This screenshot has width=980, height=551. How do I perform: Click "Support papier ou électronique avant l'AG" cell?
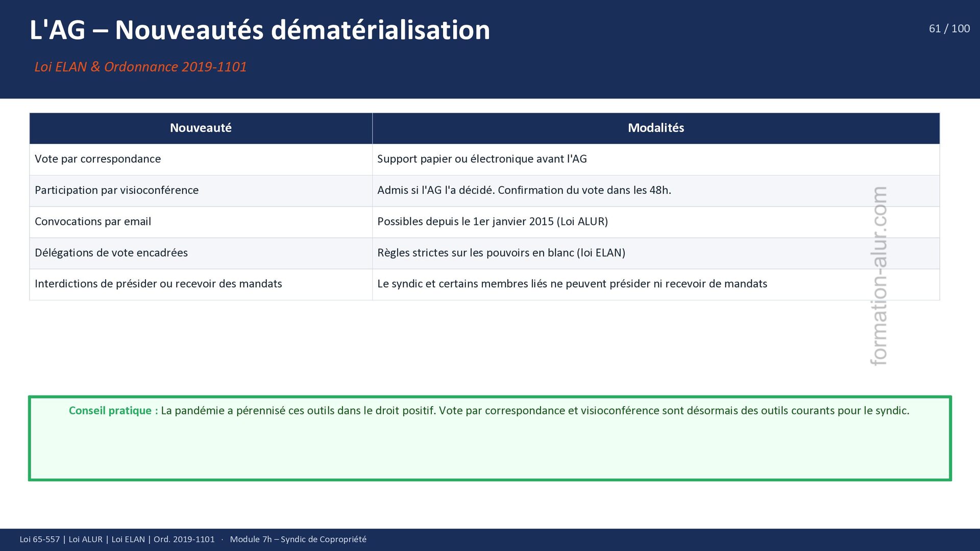(x=482, y=159)
